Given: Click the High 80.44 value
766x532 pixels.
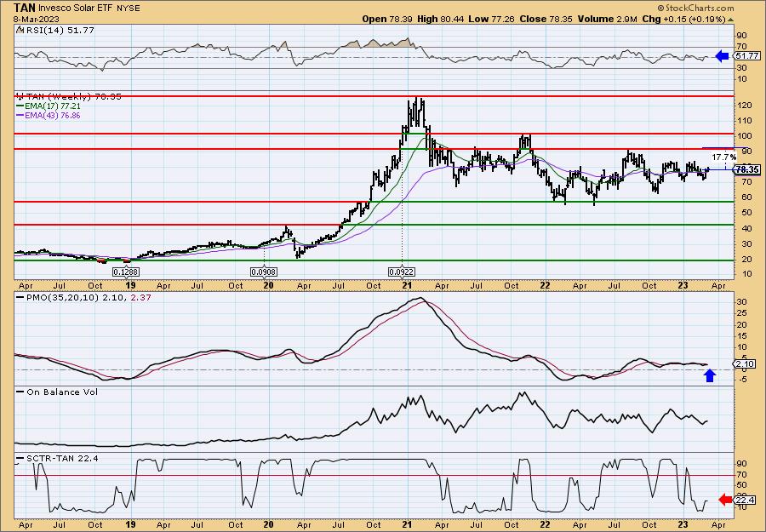Looking at the screenshot, I should pos(440,19).
